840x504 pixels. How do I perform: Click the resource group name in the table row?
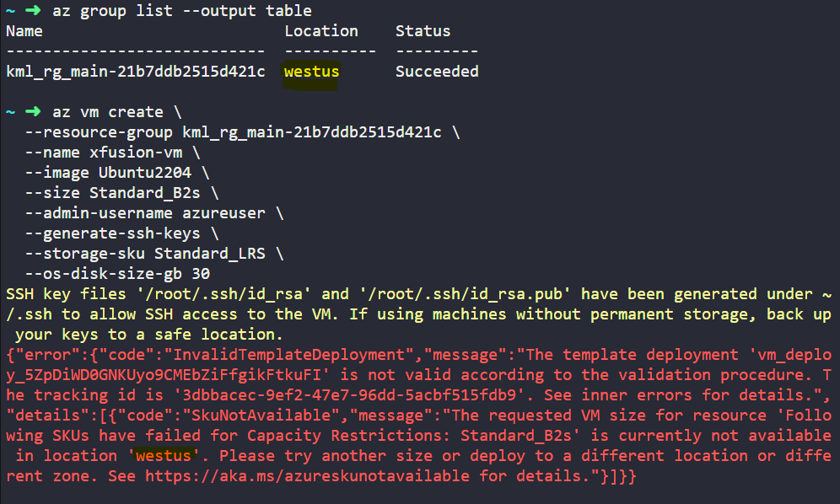(x=136, y=72)
